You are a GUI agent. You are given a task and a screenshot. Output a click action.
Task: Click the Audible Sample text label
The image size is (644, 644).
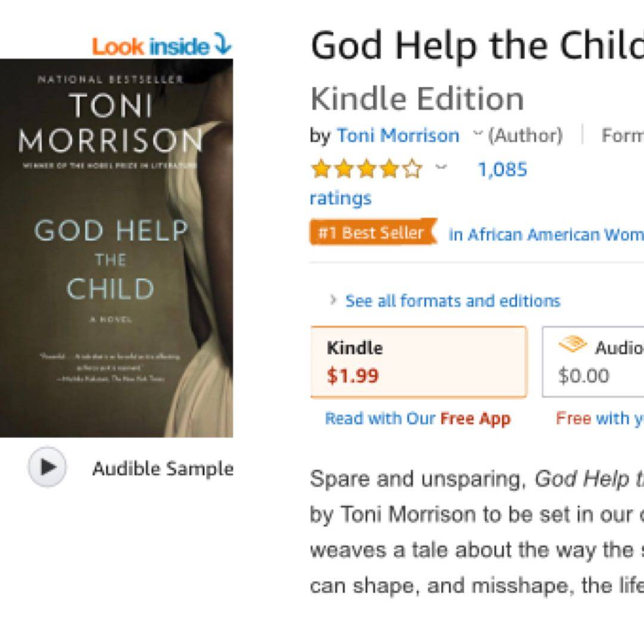pos(162,469)
